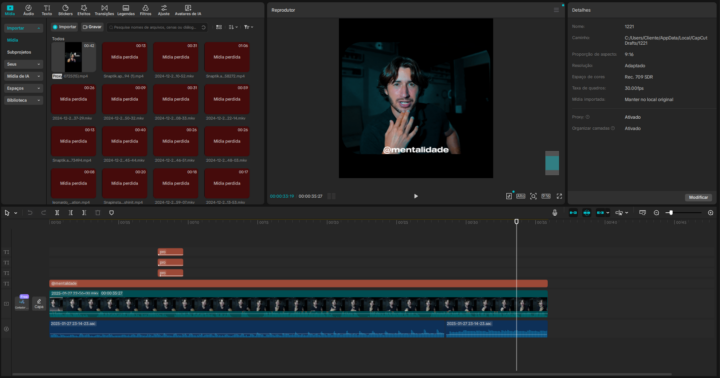Image resolution: width=720 pixels, height=378 pixels.
Task: Toggle timeline caption preview icon
Action: [642, 213]
